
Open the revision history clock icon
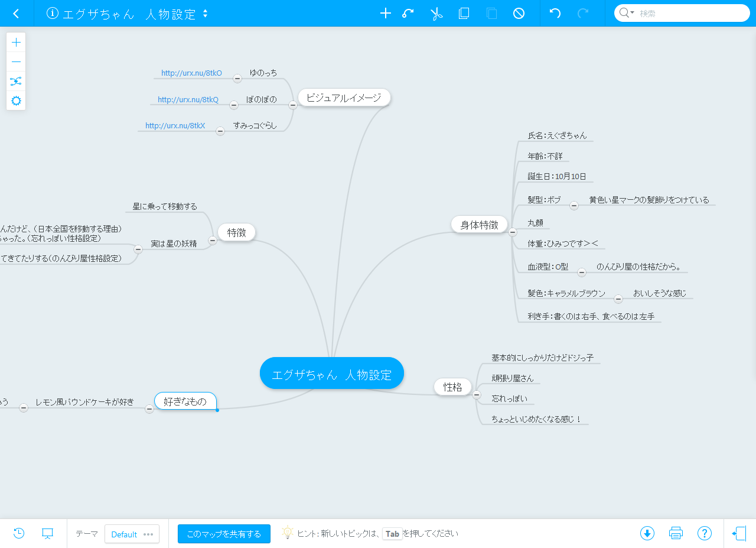pyautogui.click(x=19, y=533)
